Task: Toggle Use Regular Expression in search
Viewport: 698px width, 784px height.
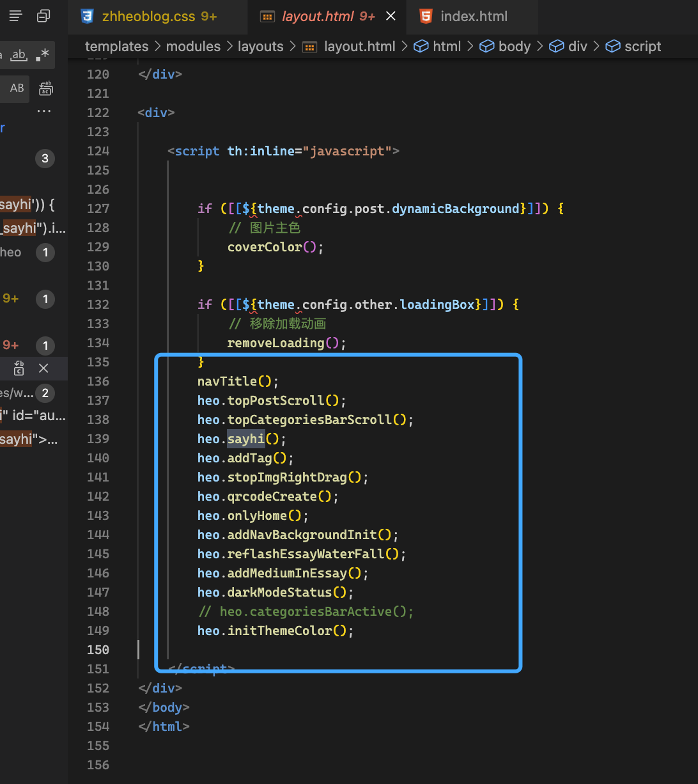Action: pyautogui.click(x=42, y=56)
